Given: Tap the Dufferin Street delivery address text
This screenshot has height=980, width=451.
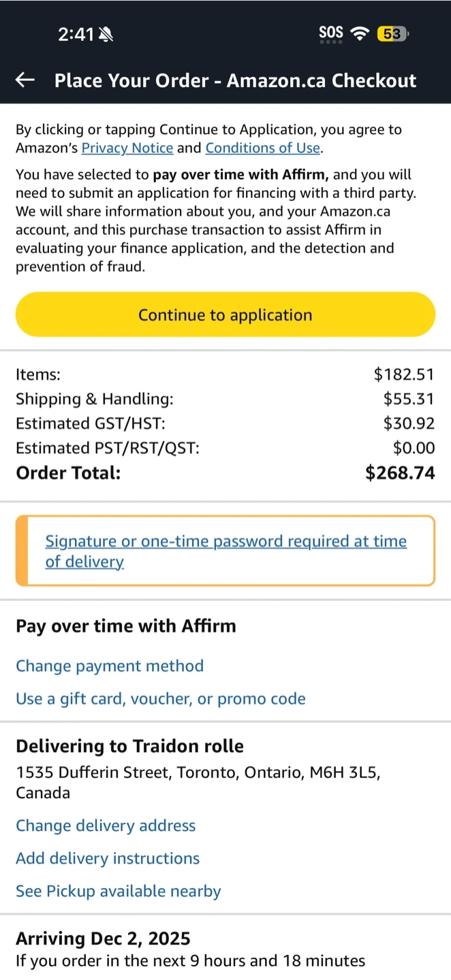Looking at the screenshot, I should coord(198,782).
